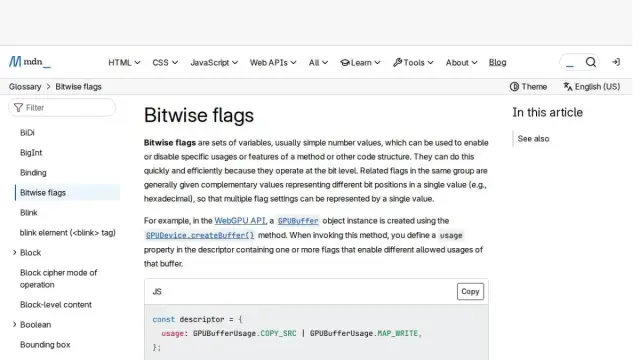
Task: Open the BigInt glossary entry
Action: click(31, 153)
